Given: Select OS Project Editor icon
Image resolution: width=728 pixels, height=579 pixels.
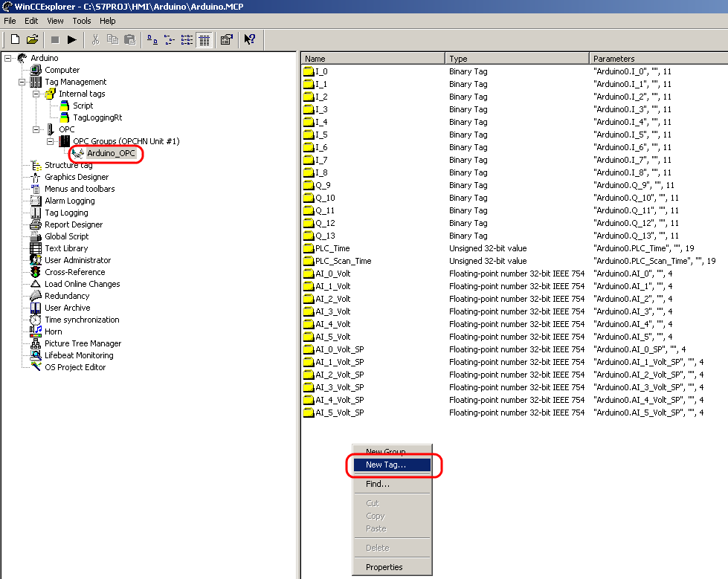Looking at the screenshot, I should click(x=36, y=367).
